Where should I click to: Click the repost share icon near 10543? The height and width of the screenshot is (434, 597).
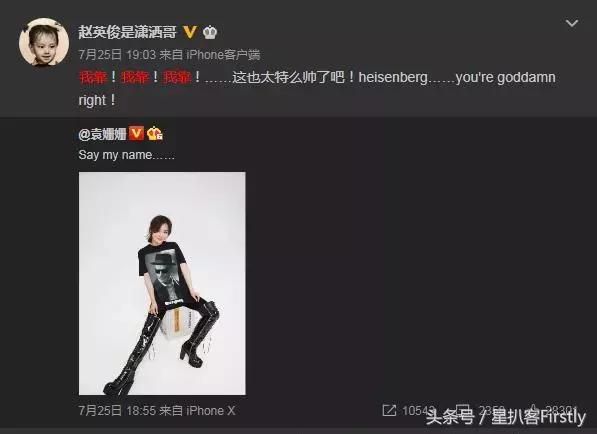pyautogui.click(x=389, y=410)
